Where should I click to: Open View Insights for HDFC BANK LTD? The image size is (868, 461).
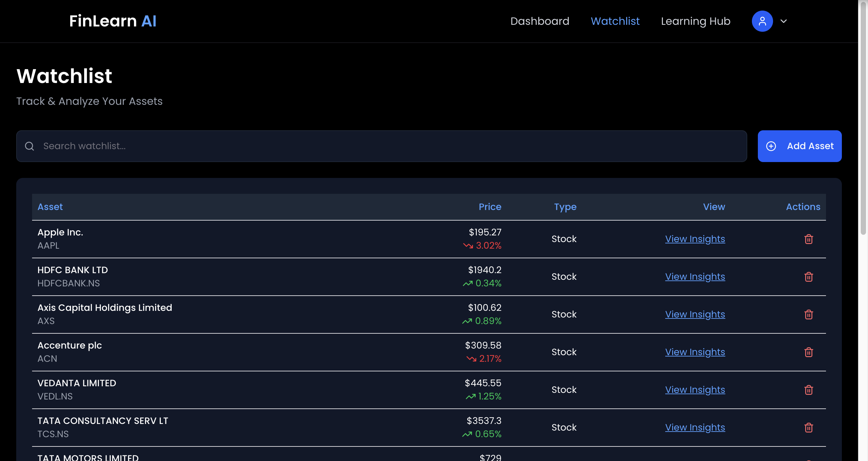click(694, 277)
